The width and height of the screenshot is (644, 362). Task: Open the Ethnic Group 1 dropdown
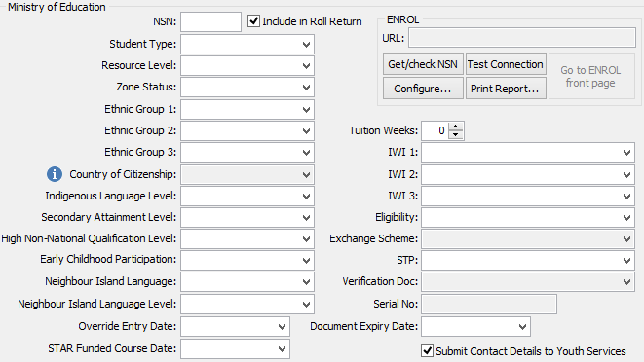coord(247,110)
